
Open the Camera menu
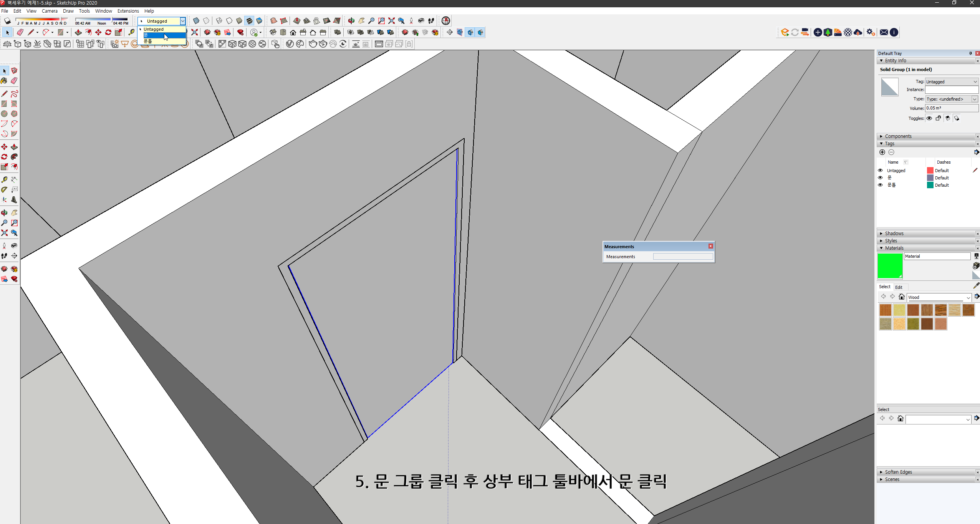[50, 11]
